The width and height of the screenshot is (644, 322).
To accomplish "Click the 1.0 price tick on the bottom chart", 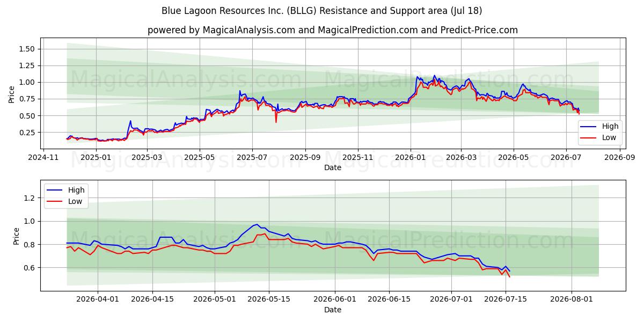I will click(30, 221).
